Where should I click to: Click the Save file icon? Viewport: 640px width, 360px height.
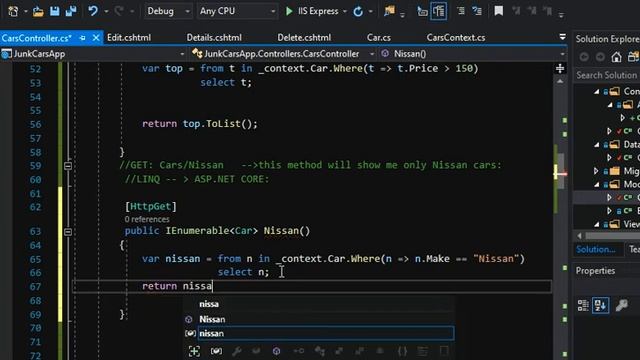[54, 11]
